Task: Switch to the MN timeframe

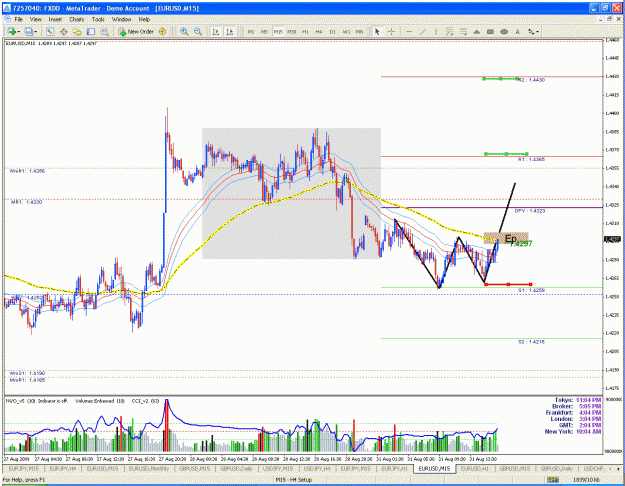Action: pos(359,31)
